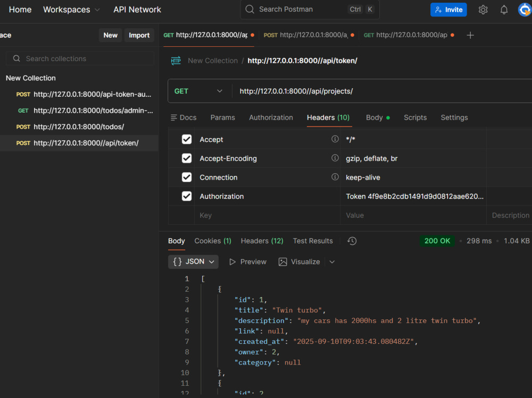The height and width of the screenshot is (398, 532).
Task: Uncheck the Accept header checkbox
Action: click(187, 139)
